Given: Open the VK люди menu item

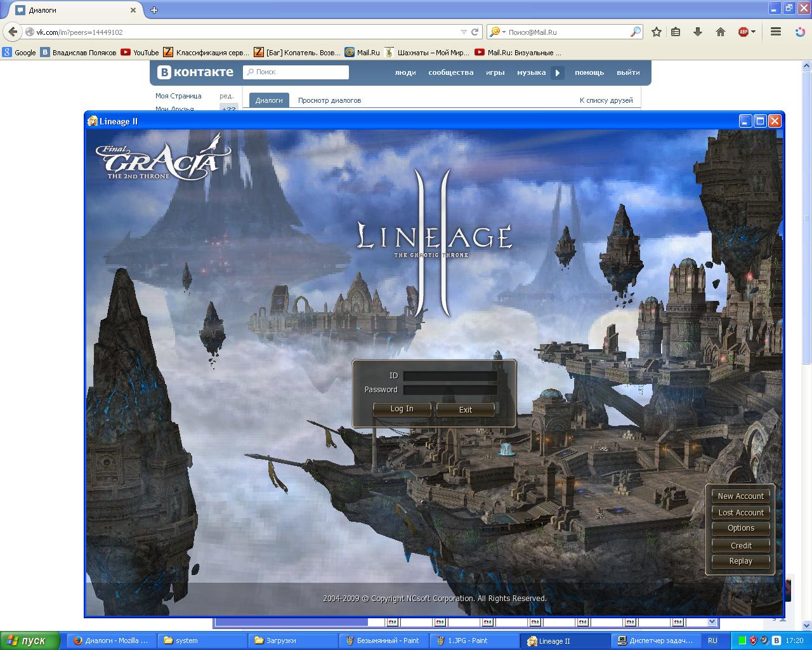Looking at the screenshot, I should pyautogui.click(x=405, y=72).
